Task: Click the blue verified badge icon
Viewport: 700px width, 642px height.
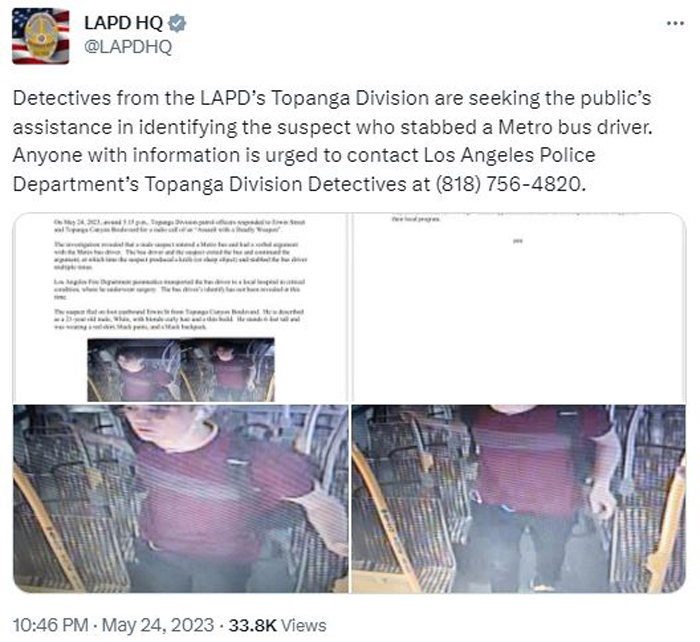Action: 177,23
